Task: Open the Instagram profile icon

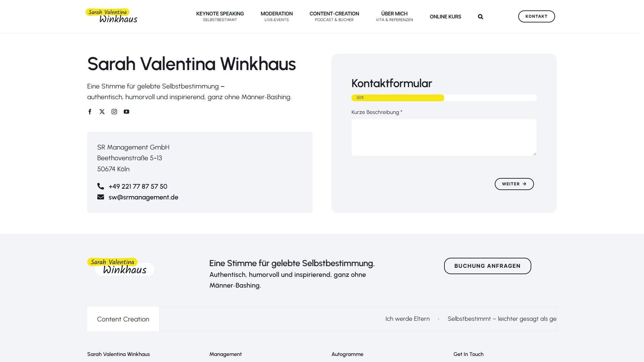Action: 114,112
